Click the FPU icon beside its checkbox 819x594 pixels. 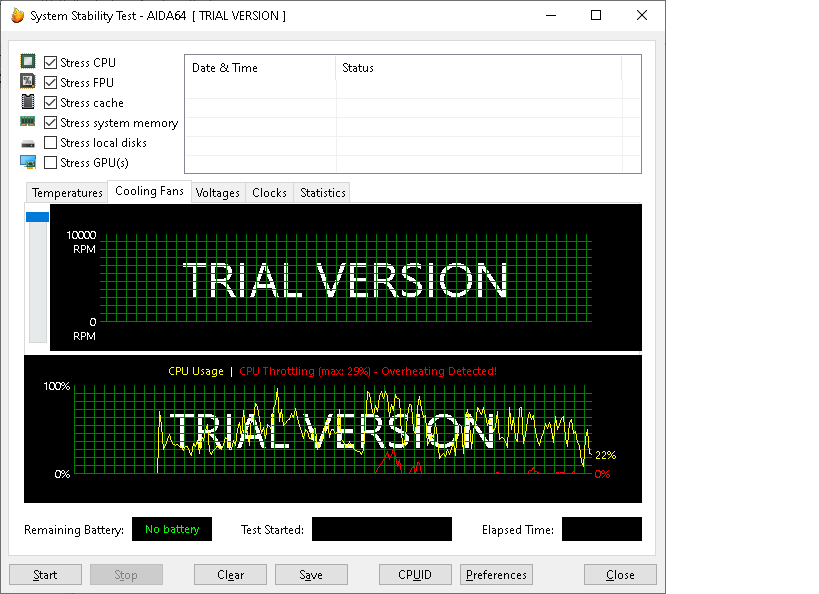point(27,81)
